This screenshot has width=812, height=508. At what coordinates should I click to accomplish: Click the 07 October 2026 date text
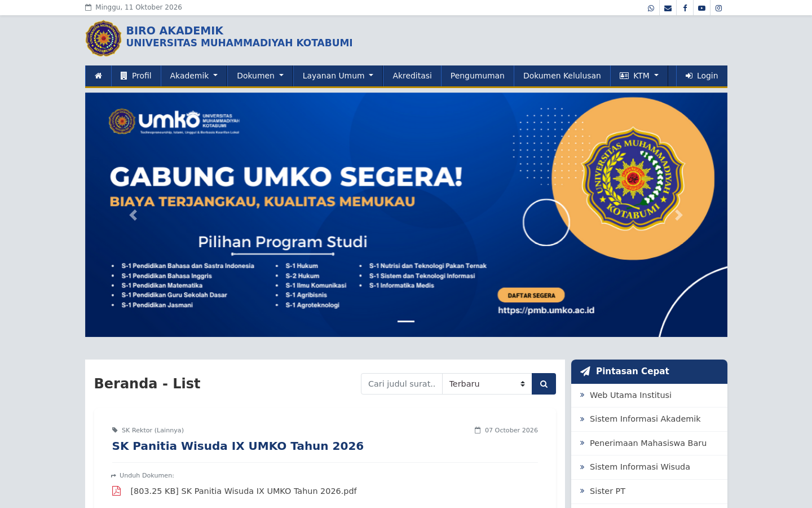tap(511, 430)
